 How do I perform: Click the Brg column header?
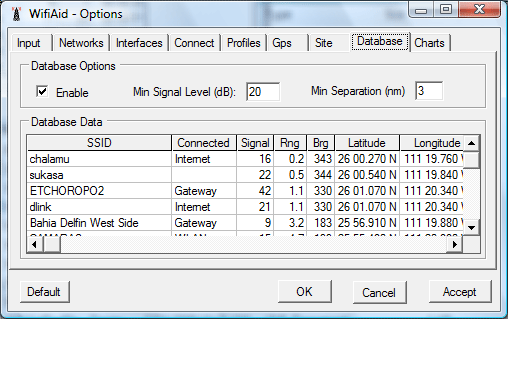(x=321, y=143)
